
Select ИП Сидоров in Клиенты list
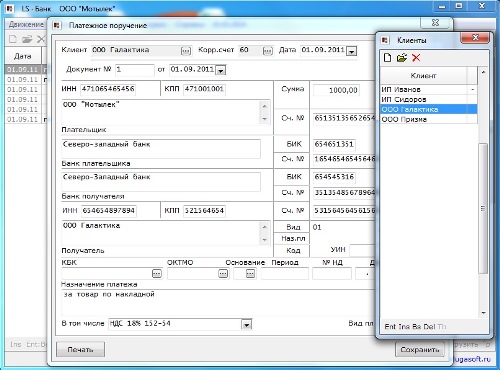point(429,99)
